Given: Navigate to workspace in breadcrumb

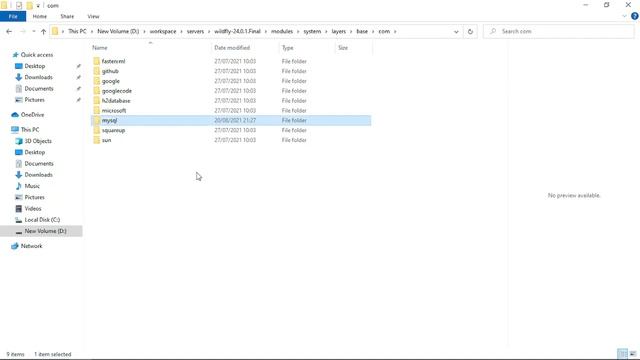Looking at the screenshot, I should coord(163,31).
